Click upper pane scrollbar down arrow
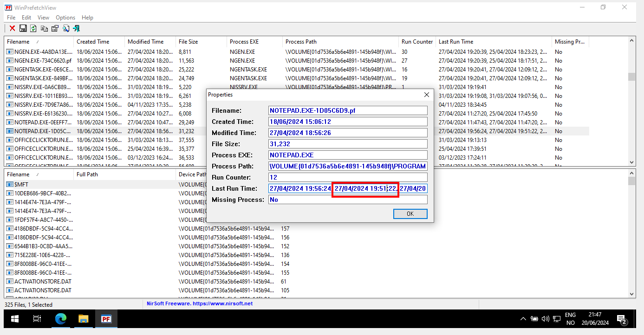This screenshot has width=644, height=335. pos(632,162)
